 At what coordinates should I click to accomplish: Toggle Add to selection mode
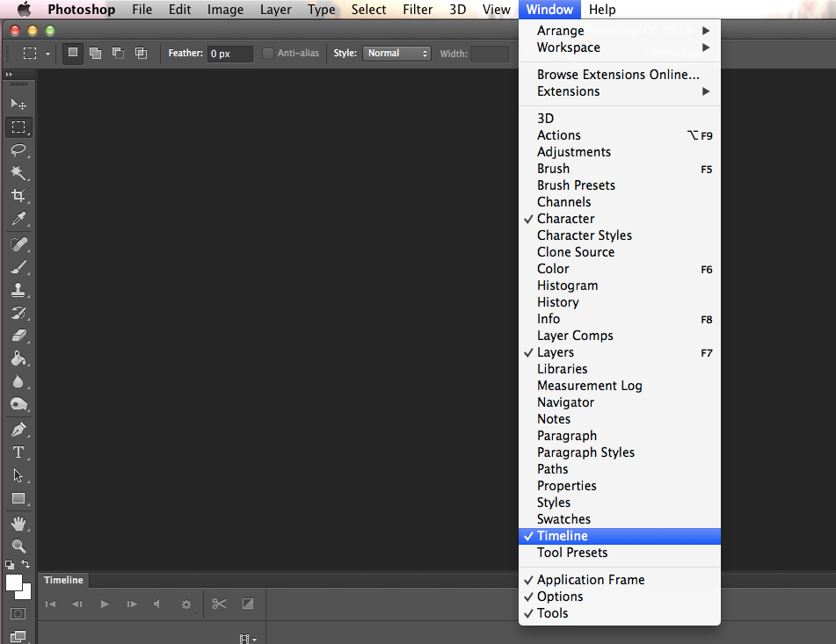click(x=96, y=53)
